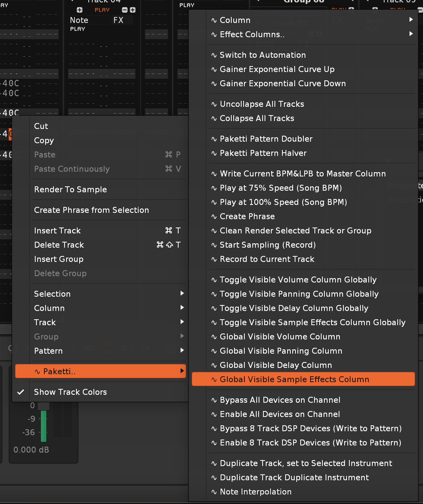Screen dimensions: 423x504
Task: Click the 0.000 dB volume value field
Action: coord(31,450)
